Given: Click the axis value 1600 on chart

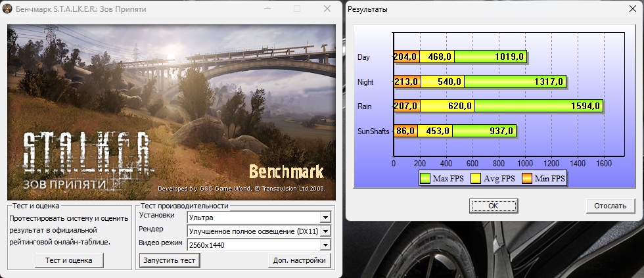Looking at the screenshot, I should click(604, 164).
